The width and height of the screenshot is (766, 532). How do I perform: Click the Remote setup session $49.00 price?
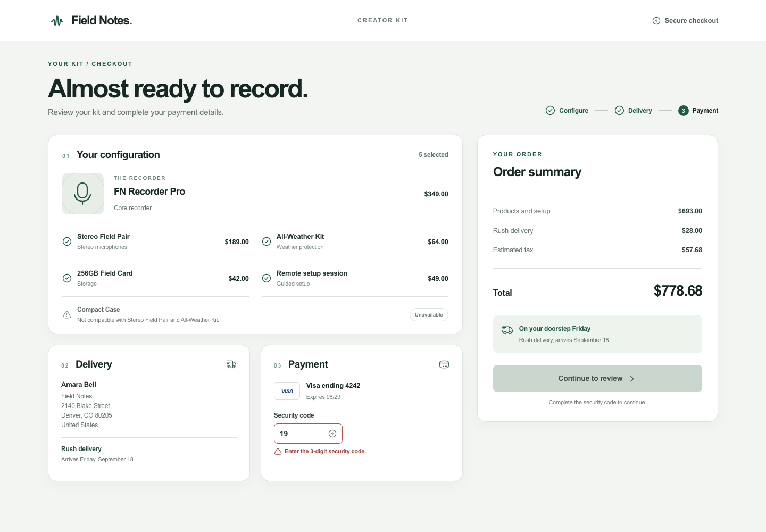click(438, 279)
